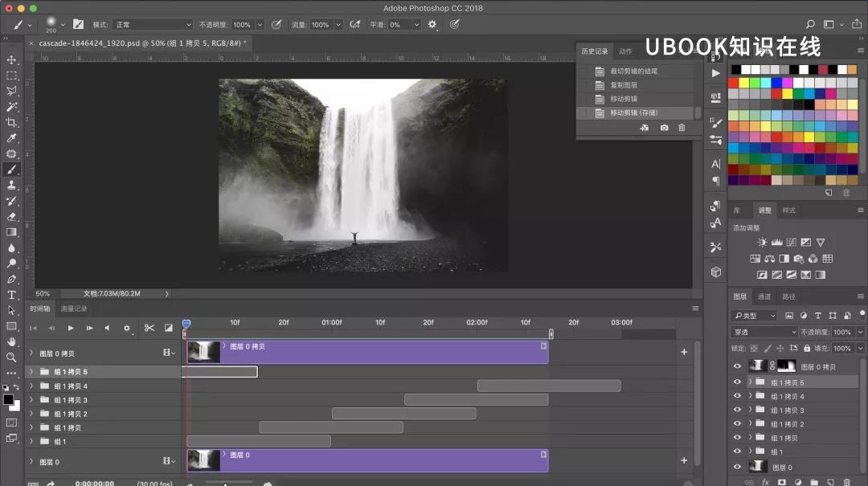The height and width of the screenshot is (486, 868).
Task: Hide the bottom 图层 0 layer
Action: (737, 467)
